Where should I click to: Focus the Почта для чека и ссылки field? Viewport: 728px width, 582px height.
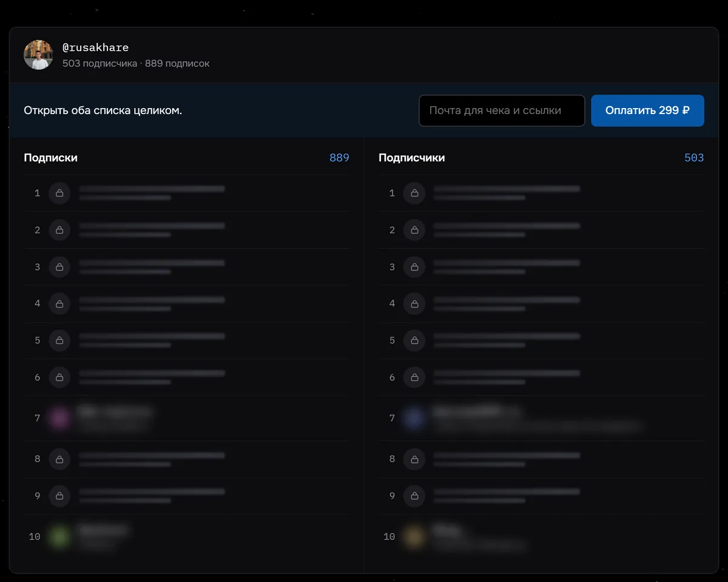[502, 110]
